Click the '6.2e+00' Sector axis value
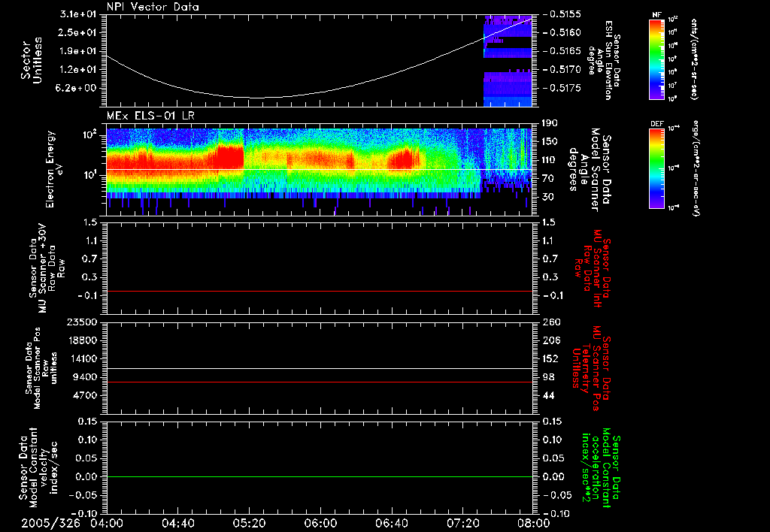This screenshot has height=532, width=770. (x=77, y=89)
